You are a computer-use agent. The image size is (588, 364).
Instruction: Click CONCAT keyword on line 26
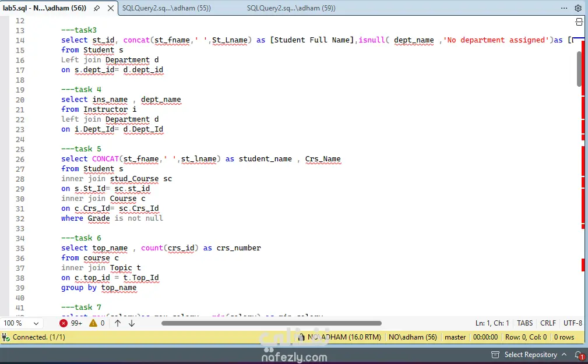(105, 159)
